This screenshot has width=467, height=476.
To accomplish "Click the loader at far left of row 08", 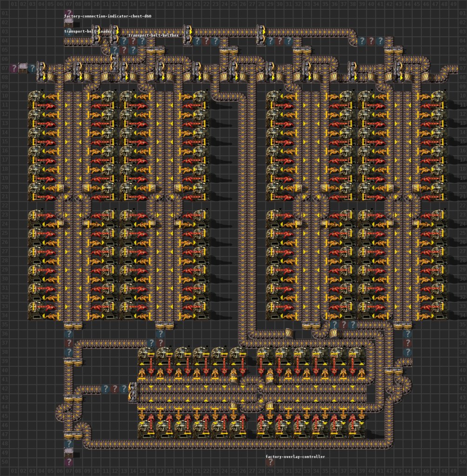I will (x=41, y=72).
